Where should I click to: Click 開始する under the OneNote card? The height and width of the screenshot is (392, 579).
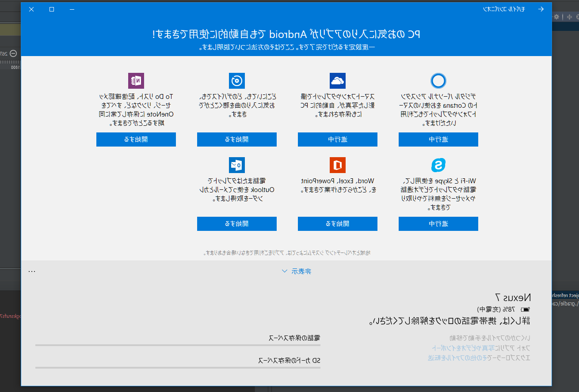point(136,139)
